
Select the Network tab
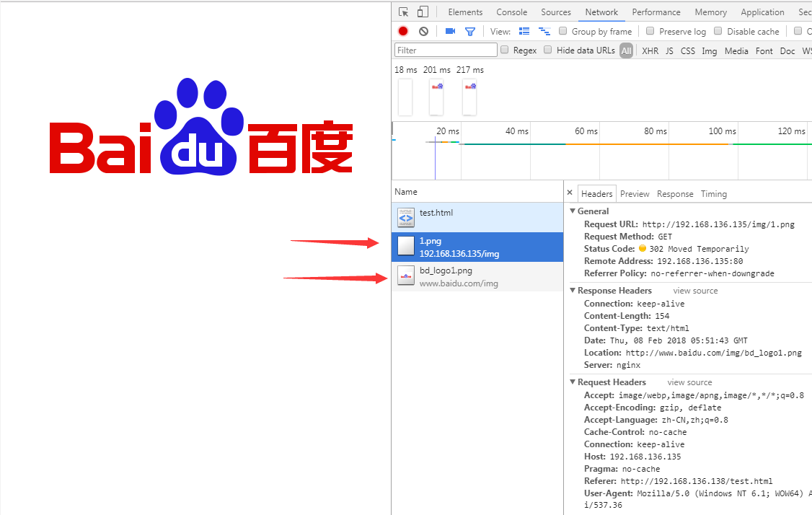pos(601,12)
